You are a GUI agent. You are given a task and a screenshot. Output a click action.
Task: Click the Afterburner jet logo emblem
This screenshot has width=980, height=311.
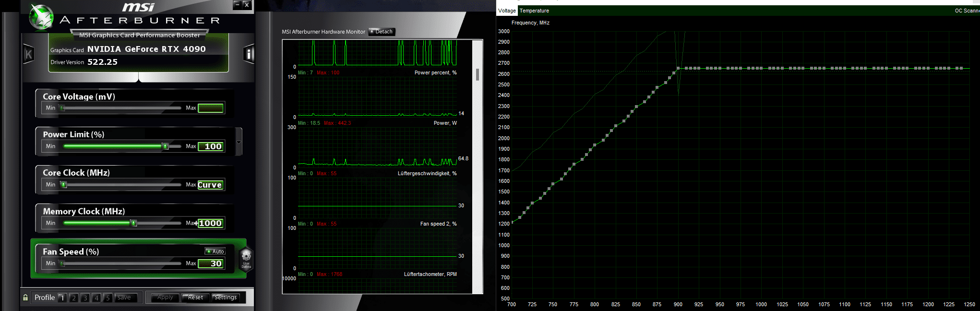(41, 16)
